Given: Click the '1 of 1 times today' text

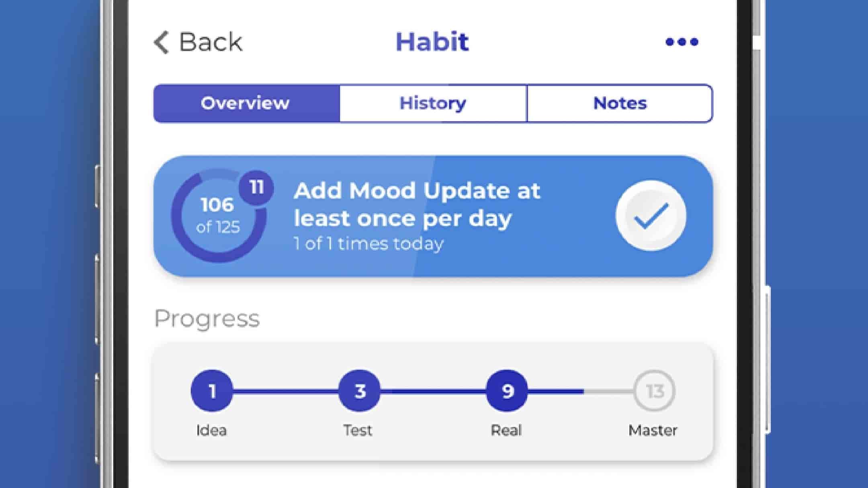Looking at the screenshot, I should [x=368, y=244].
